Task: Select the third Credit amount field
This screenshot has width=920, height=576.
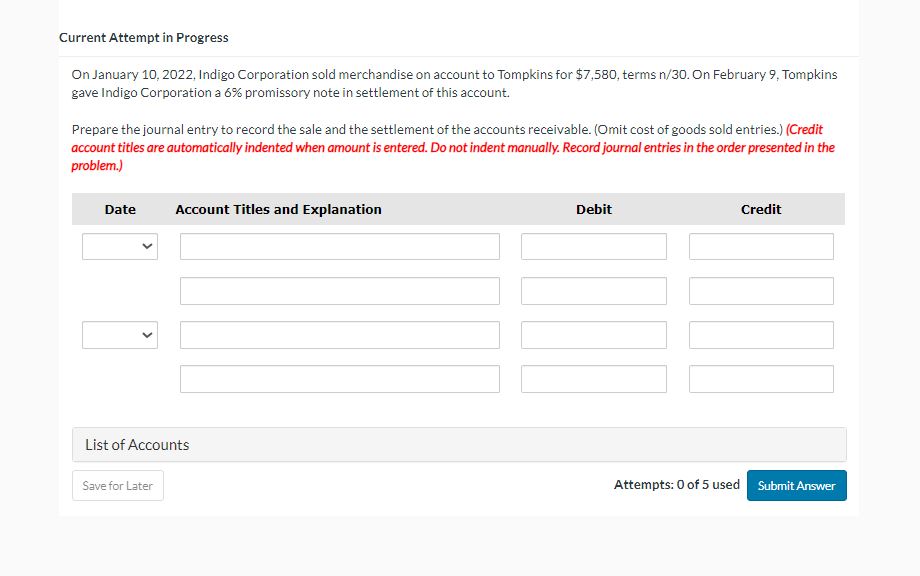Action: coord(760,334)
